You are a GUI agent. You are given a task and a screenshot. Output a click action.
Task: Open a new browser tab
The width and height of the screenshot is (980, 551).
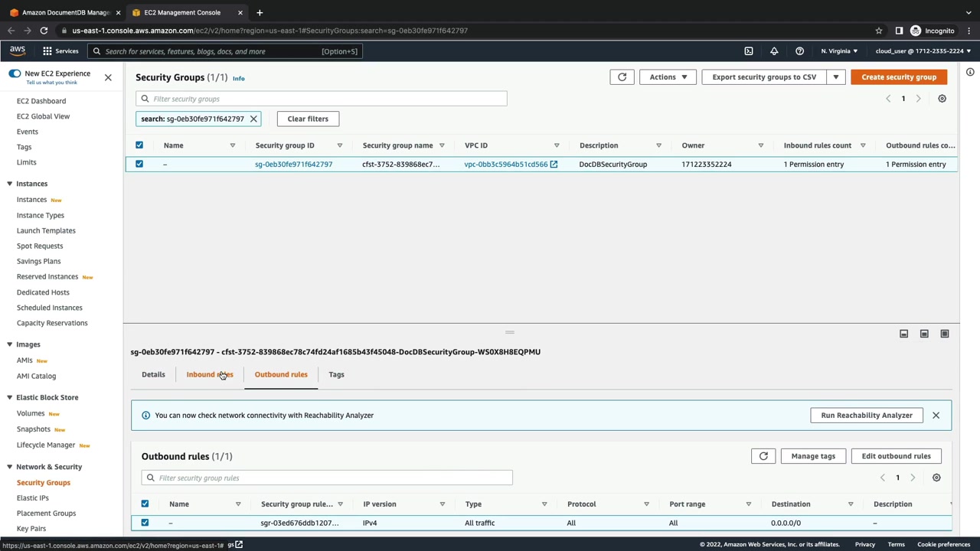(260, 12)
